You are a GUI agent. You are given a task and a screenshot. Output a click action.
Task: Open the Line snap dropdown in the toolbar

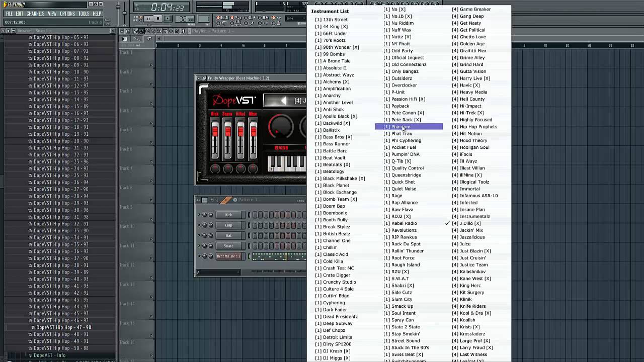[296, 18]
